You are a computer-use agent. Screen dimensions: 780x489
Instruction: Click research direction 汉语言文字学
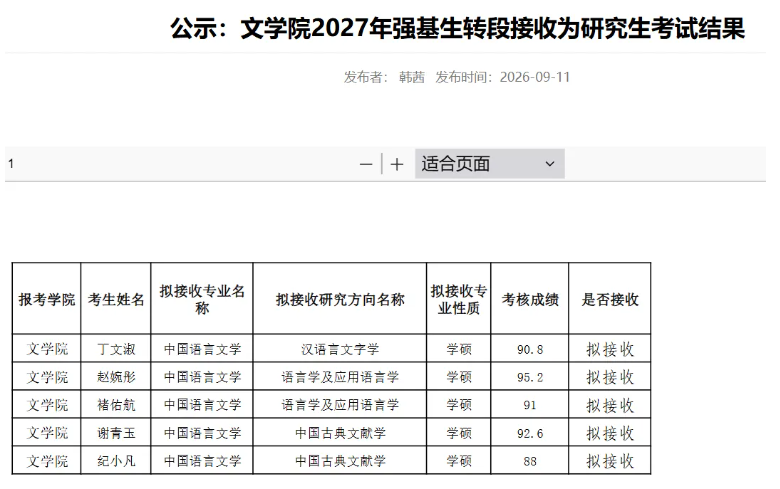point(340,349)
